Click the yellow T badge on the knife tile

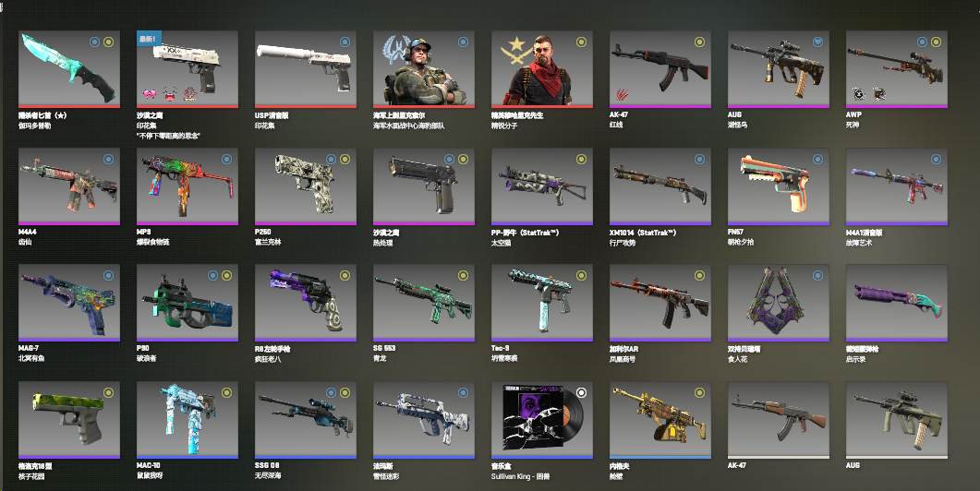tap(109, 42)
